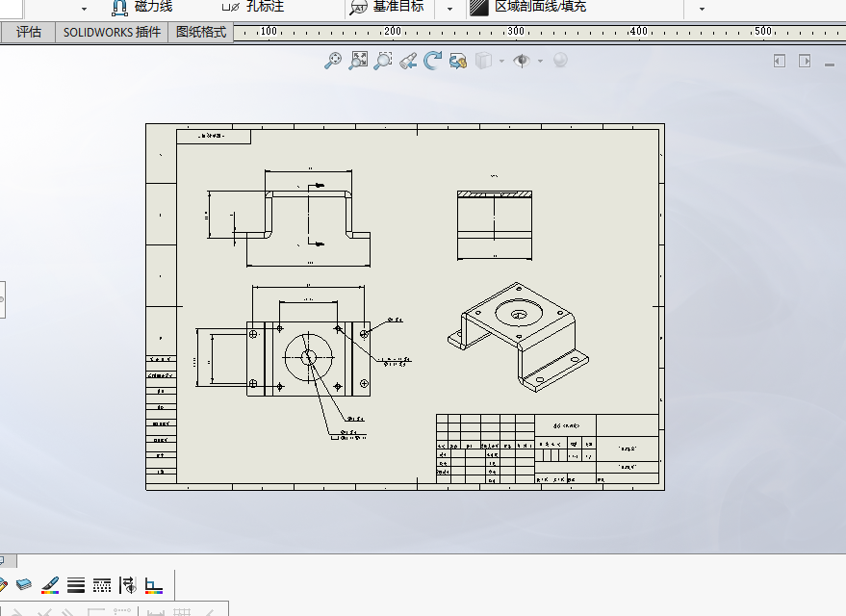Click the Line Color brush icon

click(50, 584)
